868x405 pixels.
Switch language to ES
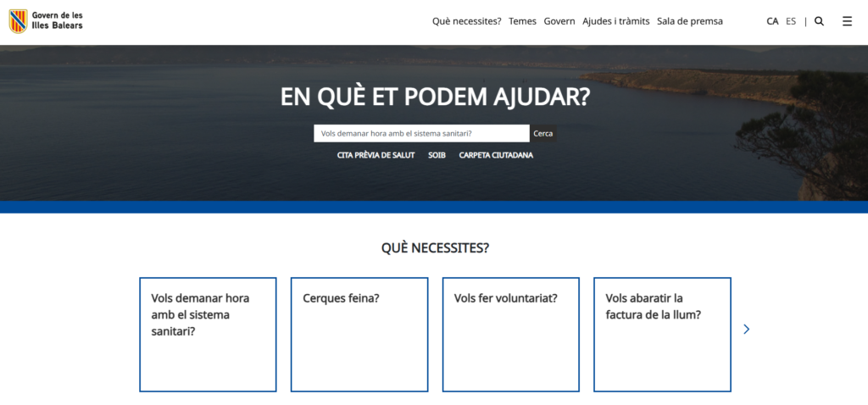click(x=791, y=21)
